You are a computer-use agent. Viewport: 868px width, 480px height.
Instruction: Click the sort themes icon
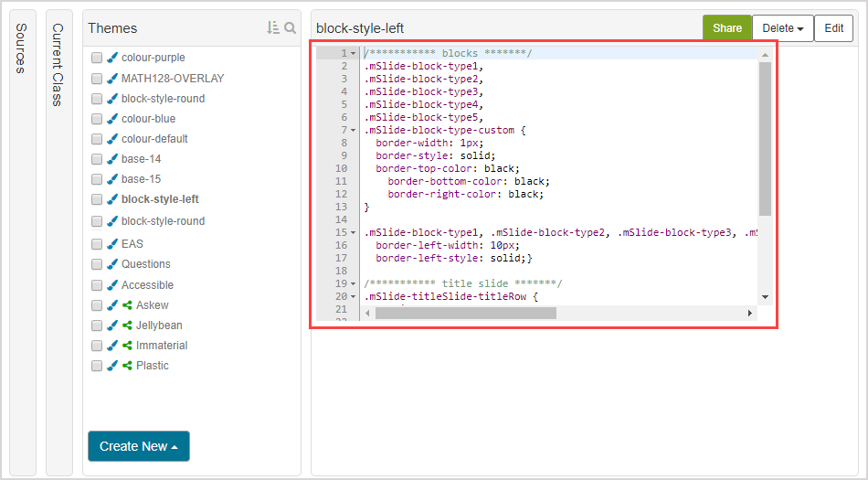click(272, 28)
